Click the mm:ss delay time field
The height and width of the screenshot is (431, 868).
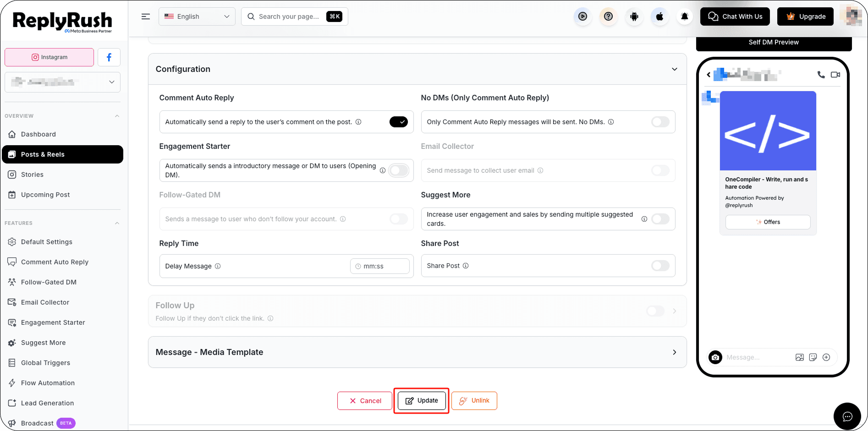click(x=380, y=266)
